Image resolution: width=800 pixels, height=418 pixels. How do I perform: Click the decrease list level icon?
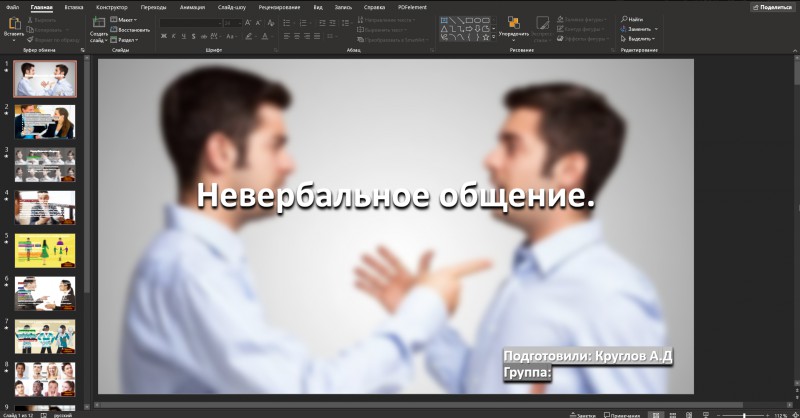point(322,23)
